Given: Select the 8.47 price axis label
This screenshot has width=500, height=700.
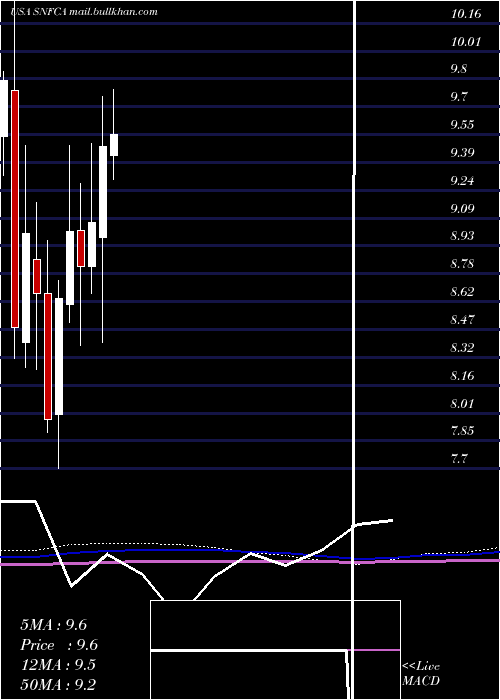Looking at the screenshot, I should pos(462,320).
